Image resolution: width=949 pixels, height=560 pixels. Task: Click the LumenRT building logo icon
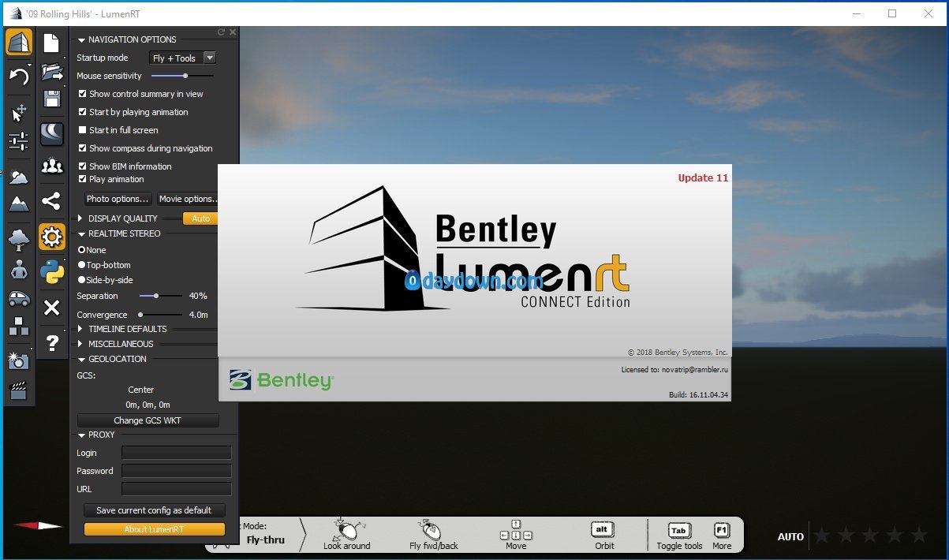[x=19, y=42]
